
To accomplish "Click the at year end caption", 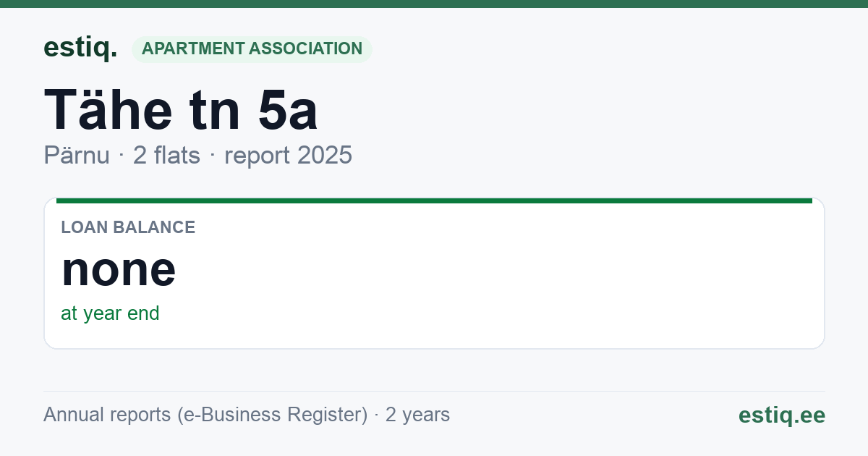I will point(110,313).
